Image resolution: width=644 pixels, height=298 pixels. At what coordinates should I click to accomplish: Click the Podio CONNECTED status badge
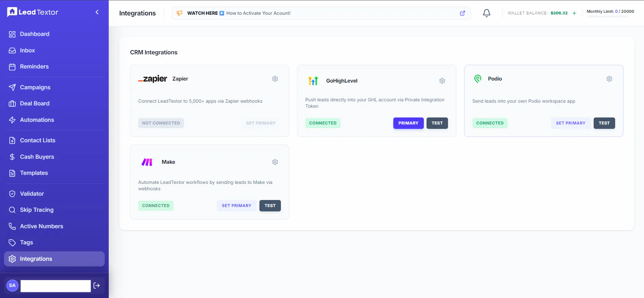click(490, 123)
